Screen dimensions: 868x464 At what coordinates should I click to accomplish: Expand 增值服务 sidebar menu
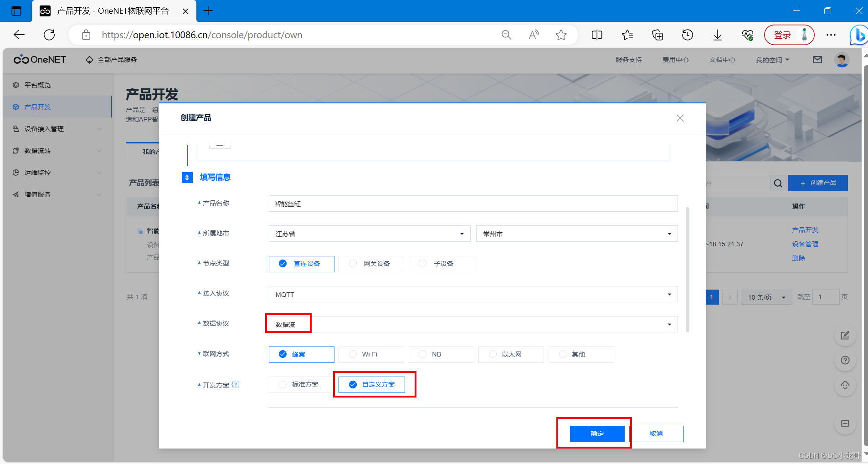(x=57, y=194)
